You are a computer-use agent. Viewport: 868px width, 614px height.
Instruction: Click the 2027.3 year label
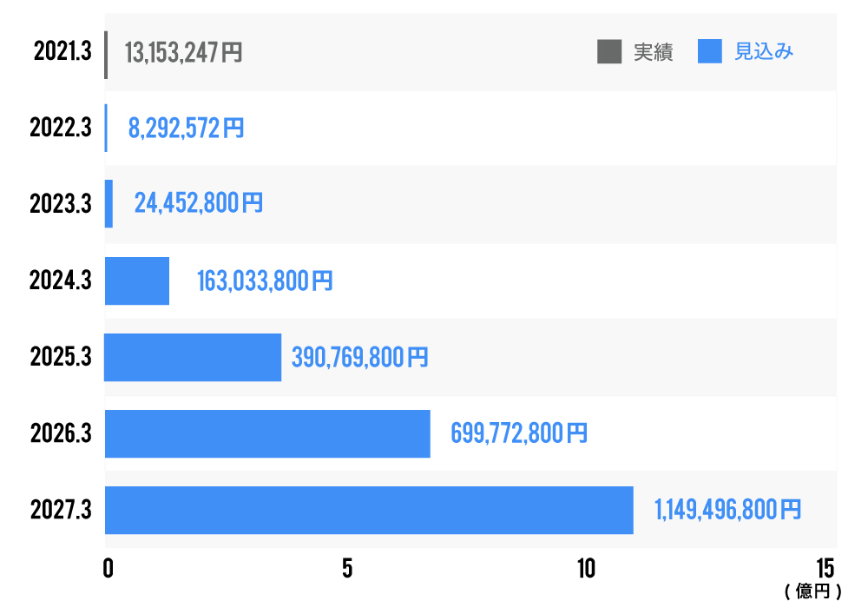coord(61,510)
